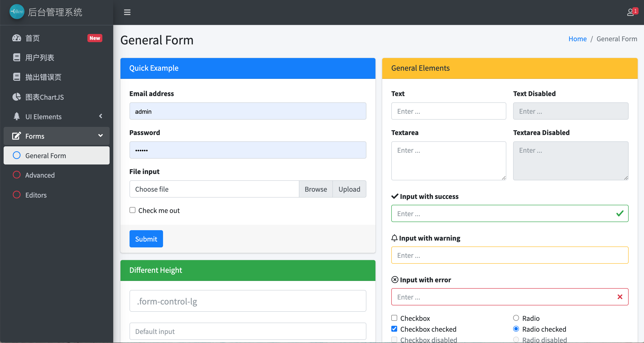This screenshot has width=644, height=343.
Task: Open the 首页 menu item
Action: click(x=57, y=38)
